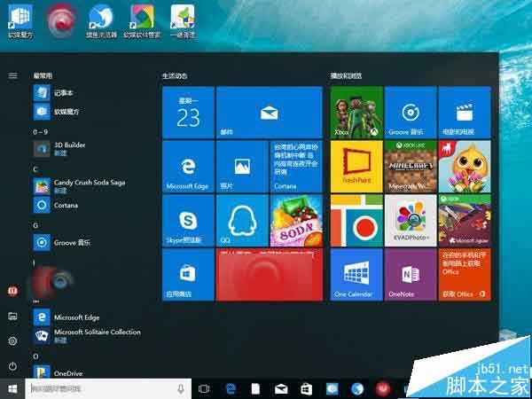
Task: Open the yellow chick game tile
Action: [465, 167]
